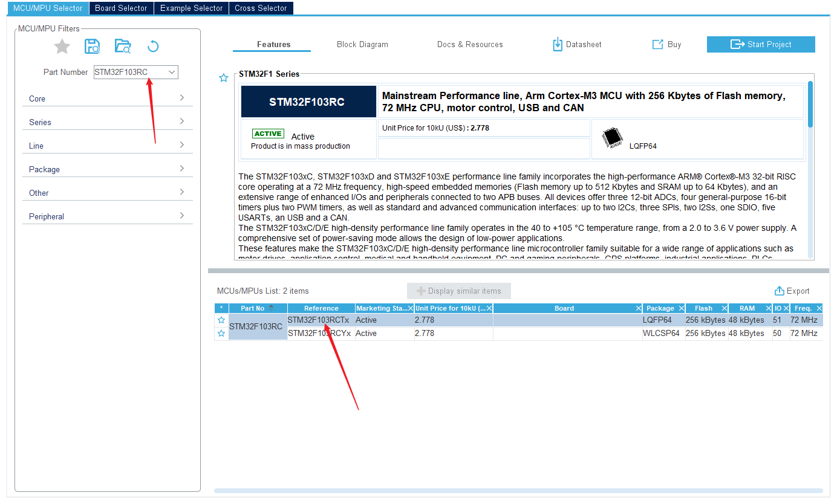The height and width of the screenshot is (504, 837).
Task: Open Part Number dropdown arrow
Action: [172, 72]
